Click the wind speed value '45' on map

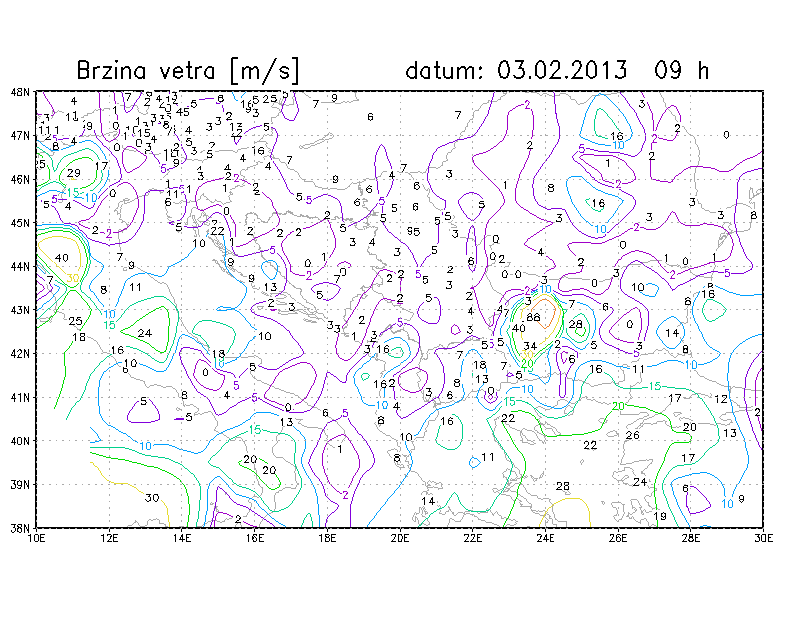pos(183,111)
